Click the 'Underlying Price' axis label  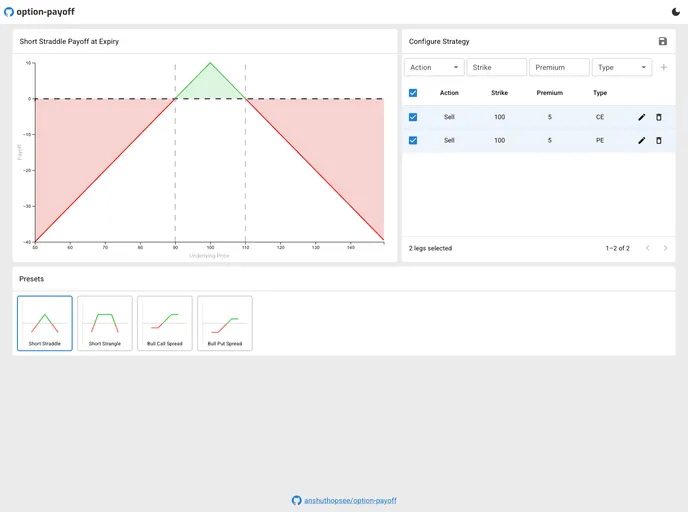pyautogui.click(x=209, y=256)
